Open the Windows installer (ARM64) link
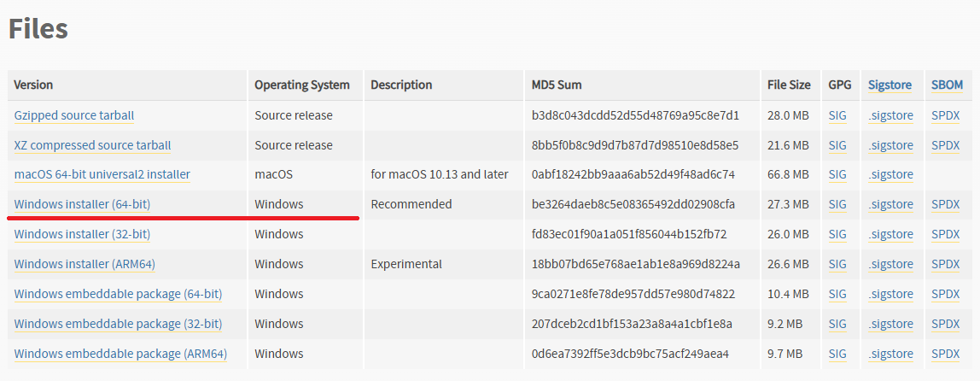Screen dimensions: 980x381 click(85, 264)
